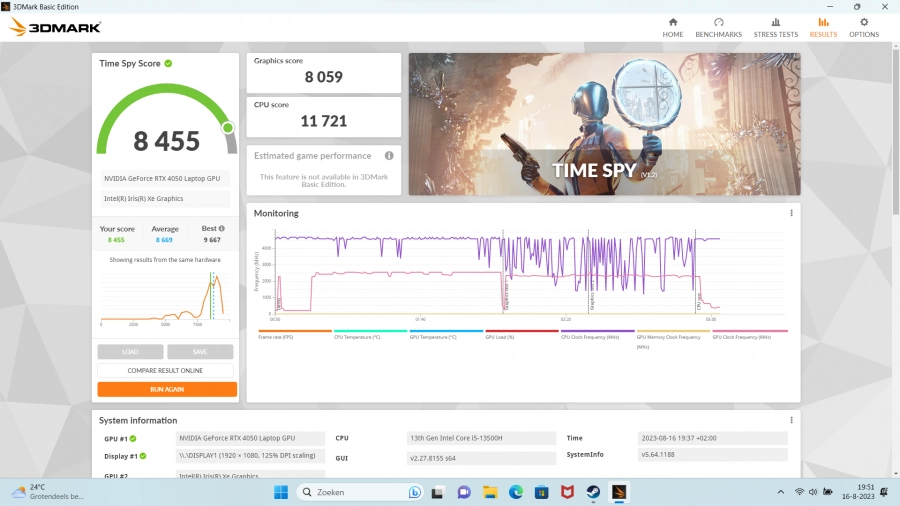Toggle the GPU Temperature legend entry

pyautogui.click(x=446, y=334)
